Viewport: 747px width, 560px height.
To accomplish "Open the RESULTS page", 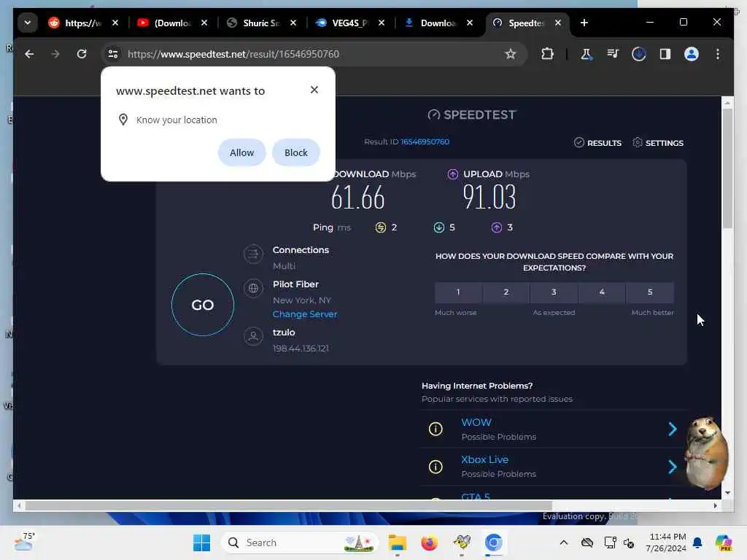I will (x=597, y=143).
